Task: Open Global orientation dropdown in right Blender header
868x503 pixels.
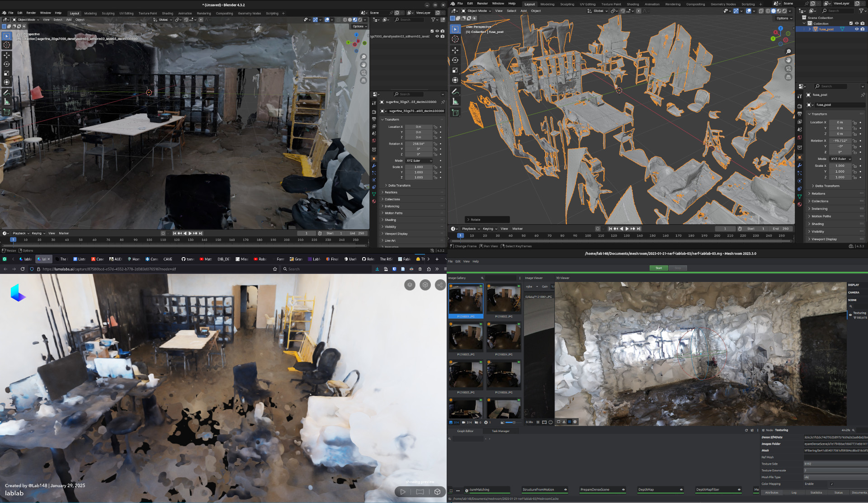Action: tap(597, 11)
